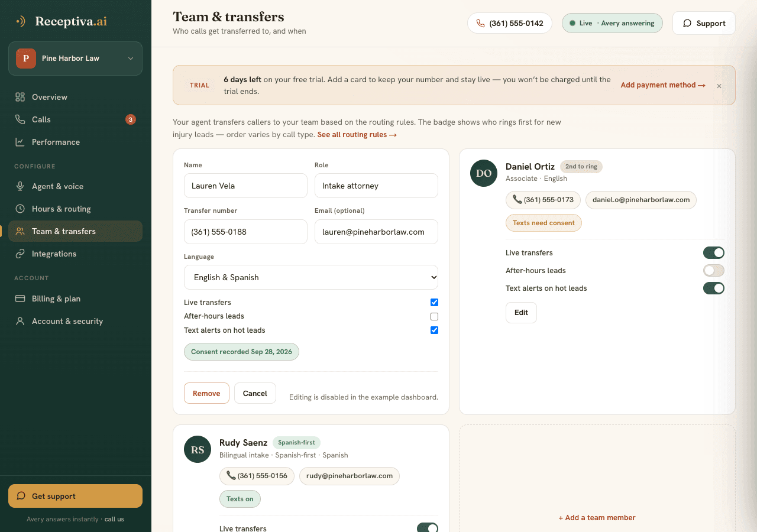Click the Support button in the header
The image size is (757, 532).
coord(704,23)
